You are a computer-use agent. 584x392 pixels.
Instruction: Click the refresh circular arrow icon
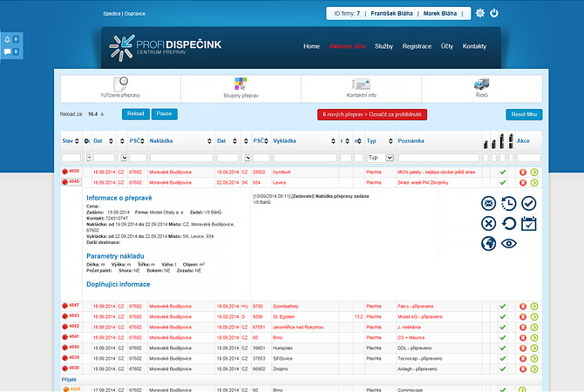508,223
